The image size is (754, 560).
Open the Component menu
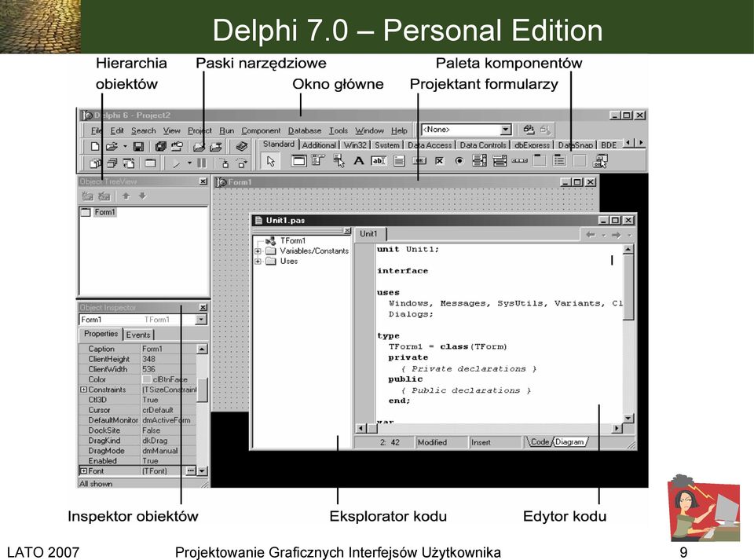click(261, 130)
